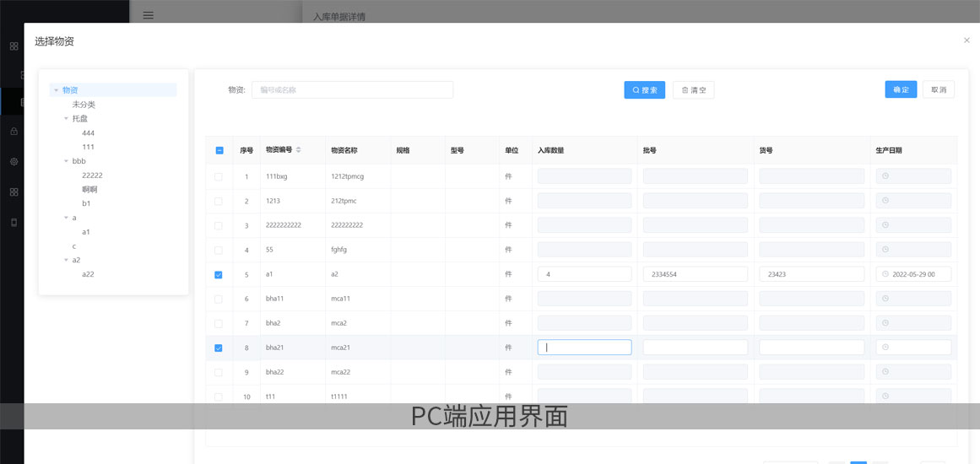The width and height of the screenshot is (980, 464).
Task: Click the topmost grid icon in sidebar
Action: coord(14,46)
